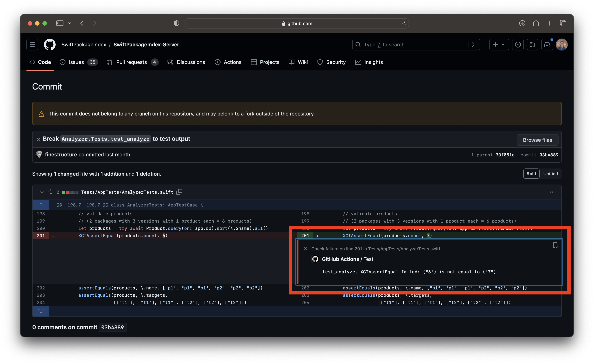Switch diff view to Unified
The image size is (594, 364).
click(x=551, y=173)
